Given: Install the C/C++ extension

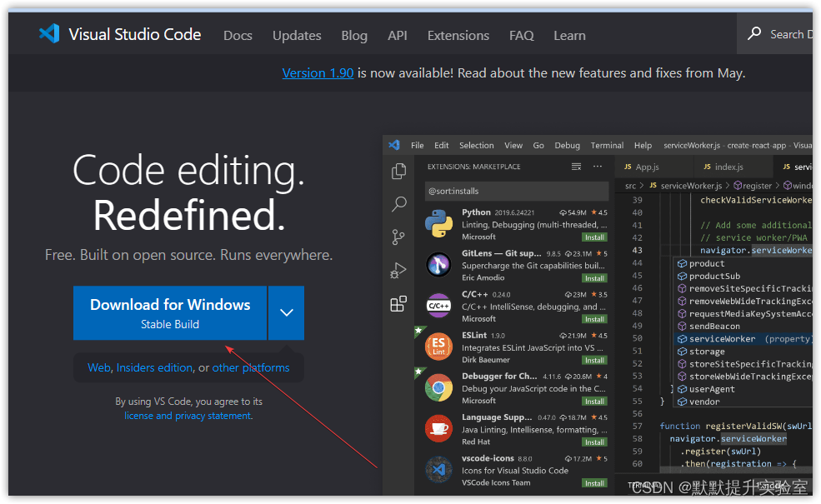Looking at the screenshot, I should pos(594,319).
